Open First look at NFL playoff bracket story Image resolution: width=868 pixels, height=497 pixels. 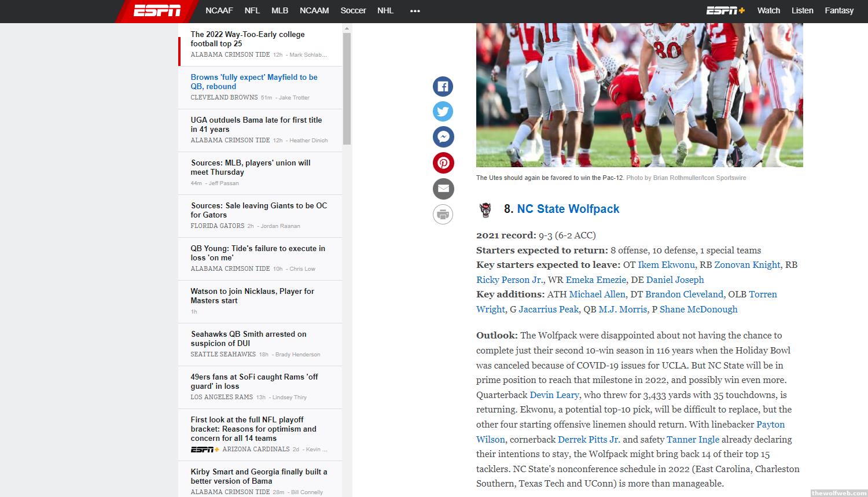click(253, 429)
